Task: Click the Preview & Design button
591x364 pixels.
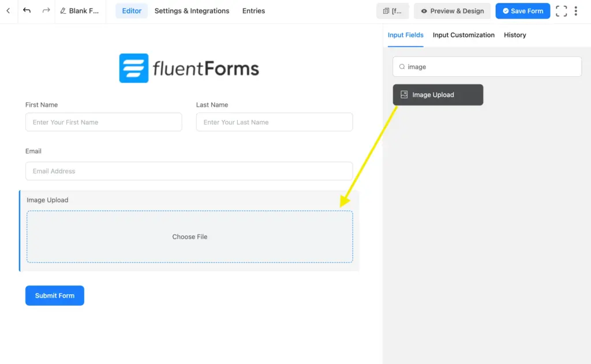Action: [452, 11]
